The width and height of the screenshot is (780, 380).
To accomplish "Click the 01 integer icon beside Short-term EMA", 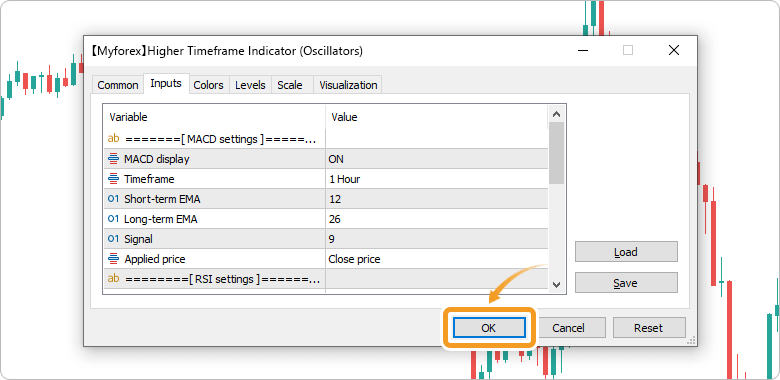I will [x=113, y=199].
